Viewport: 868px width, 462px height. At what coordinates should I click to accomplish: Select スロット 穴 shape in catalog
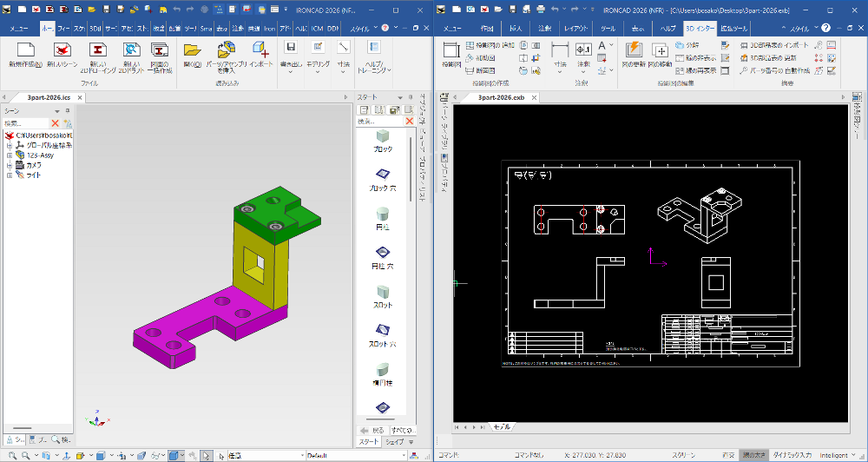pyautogui.click(x=383, y=336)
